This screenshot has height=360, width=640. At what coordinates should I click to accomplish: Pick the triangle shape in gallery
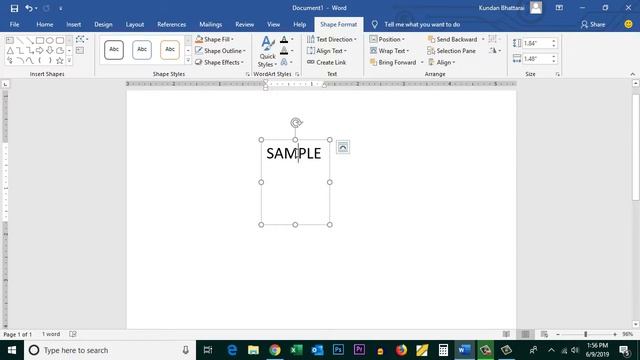click(10, 51)
